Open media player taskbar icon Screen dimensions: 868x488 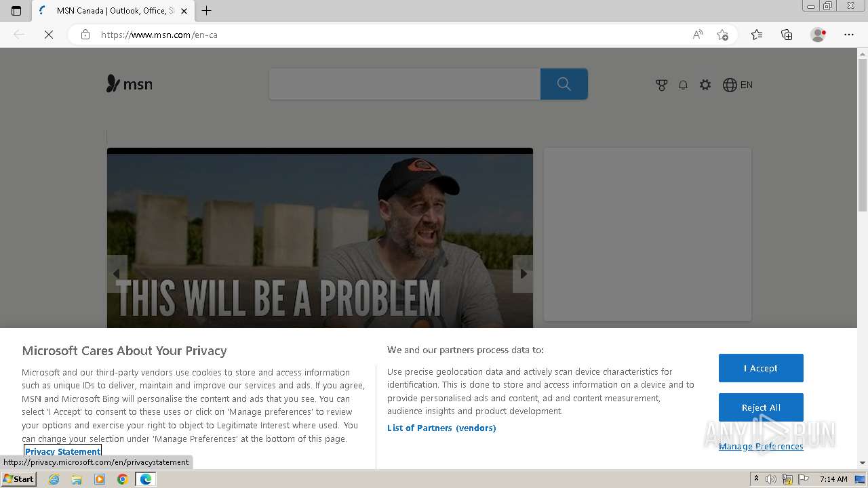(x=100, y=479)
